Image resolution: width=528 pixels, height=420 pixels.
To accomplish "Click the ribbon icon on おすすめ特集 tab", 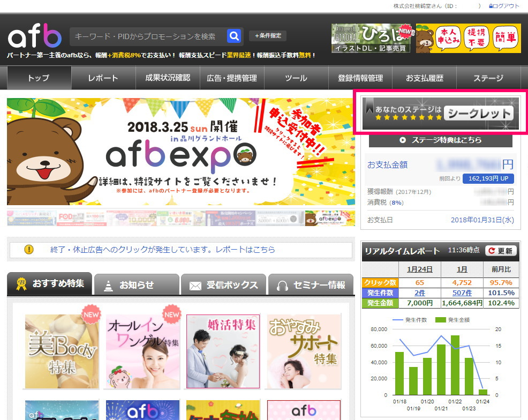I will click(21, 284).
